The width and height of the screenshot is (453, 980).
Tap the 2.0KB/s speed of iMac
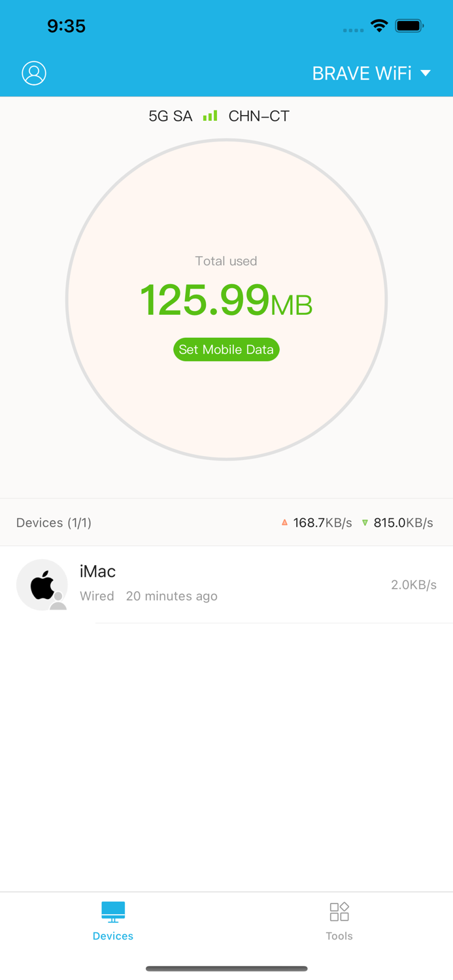tap(414, 584)
